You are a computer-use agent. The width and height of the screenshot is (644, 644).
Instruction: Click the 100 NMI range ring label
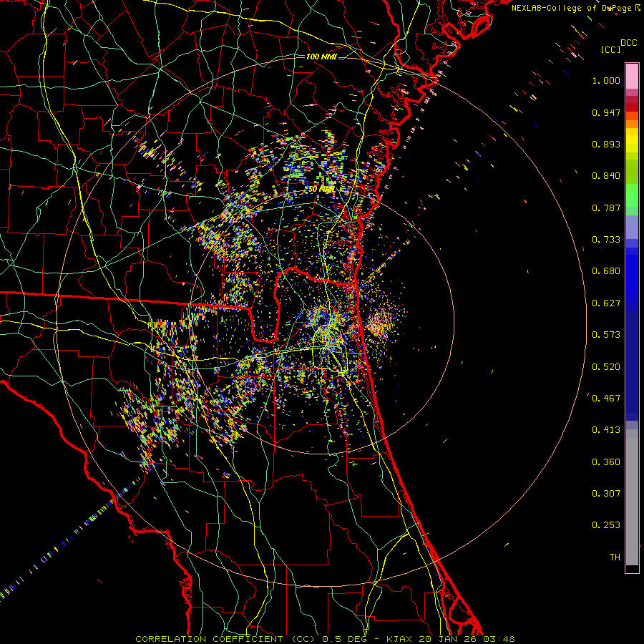pyautogui.click(x=321, y=57)
